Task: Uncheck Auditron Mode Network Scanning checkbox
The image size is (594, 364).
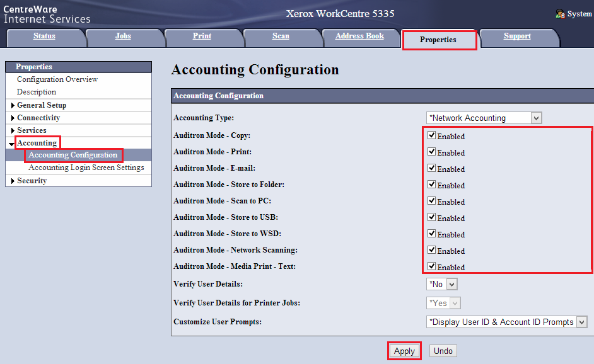Action: pos(431,250)
